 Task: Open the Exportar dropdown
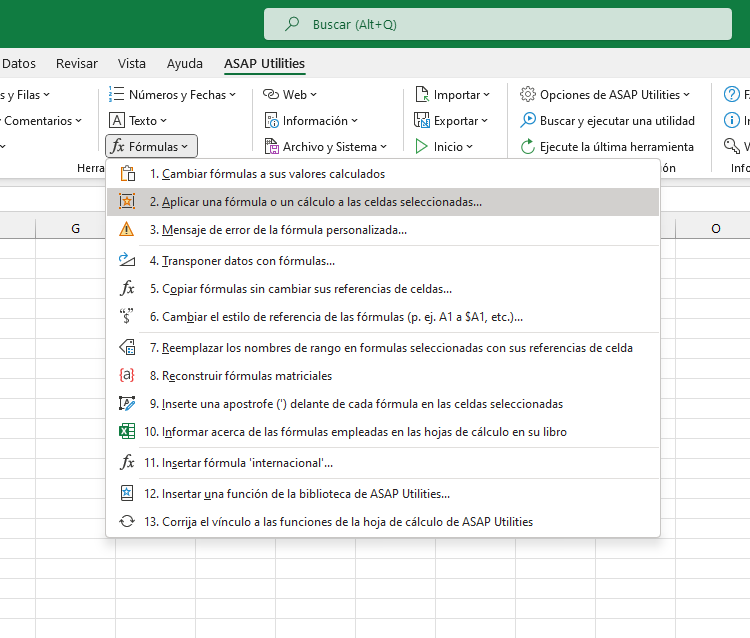point(451,121)
